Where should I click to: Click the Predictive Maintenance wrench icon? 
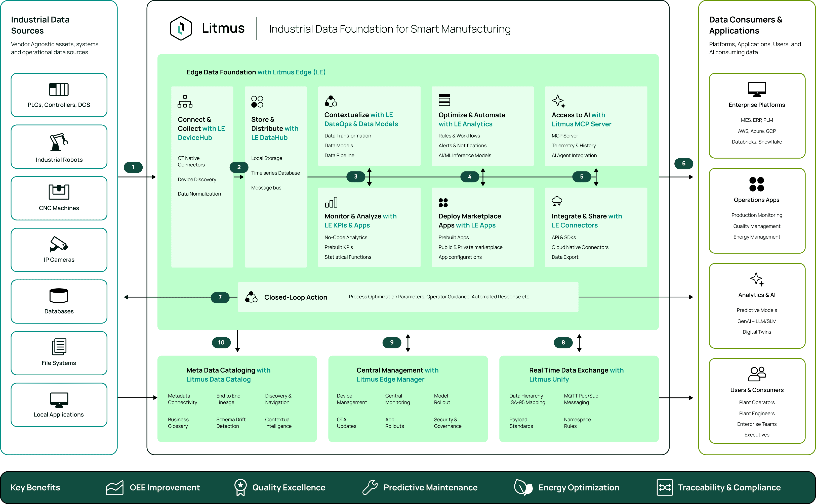coord(370,487)
